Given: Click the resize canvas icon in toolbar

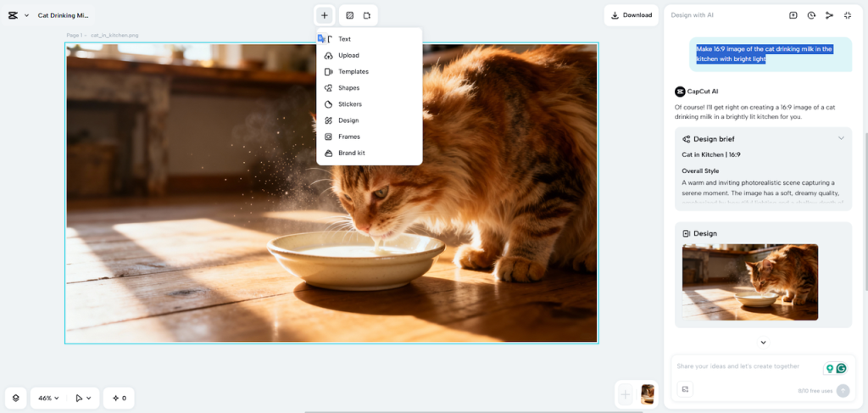Looking at the screenshot, I should (367, 15).
